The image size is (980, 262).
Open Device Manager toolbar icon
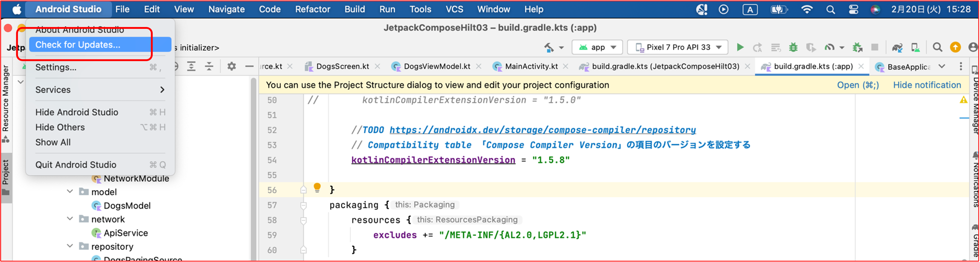click(915, 47)
